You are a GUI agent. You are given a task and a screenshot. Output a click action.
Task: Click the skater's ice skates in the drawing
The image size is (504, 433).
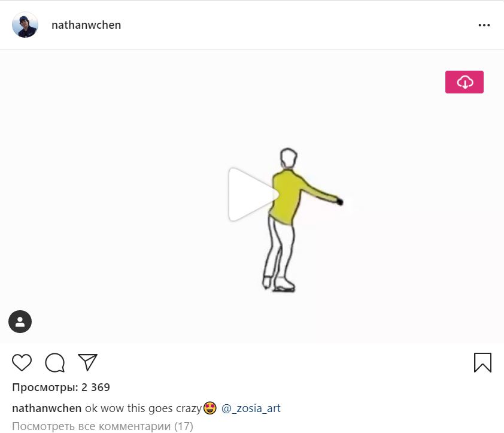[280, 283]
